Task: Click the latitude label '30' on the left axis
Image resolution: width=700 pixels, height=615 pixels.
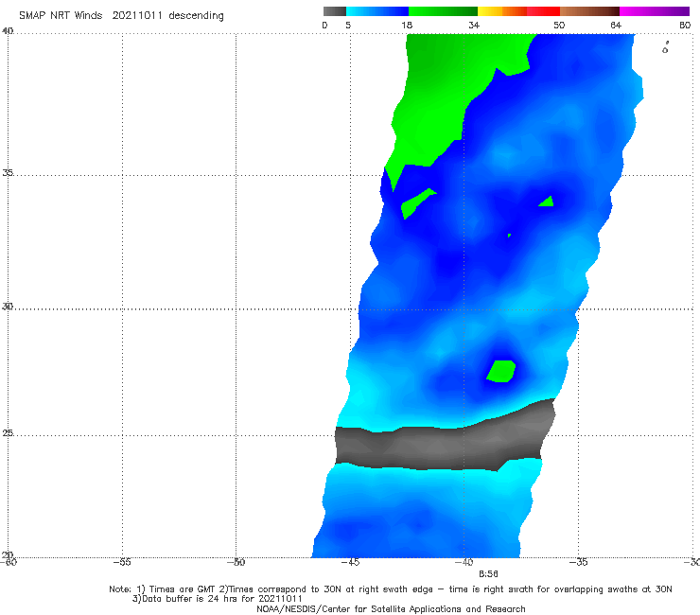Action: tap(8, 307)
